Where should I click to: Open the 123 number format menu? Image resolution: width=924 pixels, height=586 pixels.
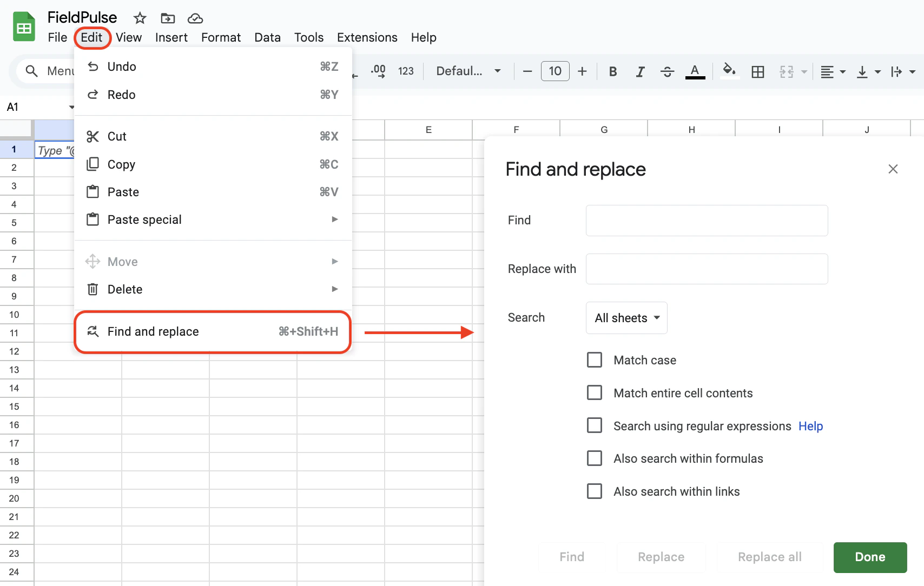(x=406, y=71)
